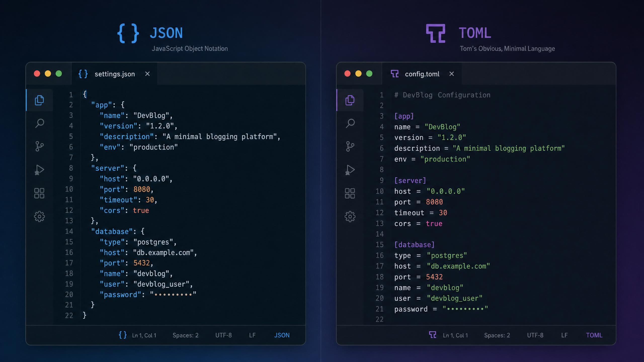Click the [app] table header in config.toml
This screenshot has height=362, width=644.
coord(404,116)
